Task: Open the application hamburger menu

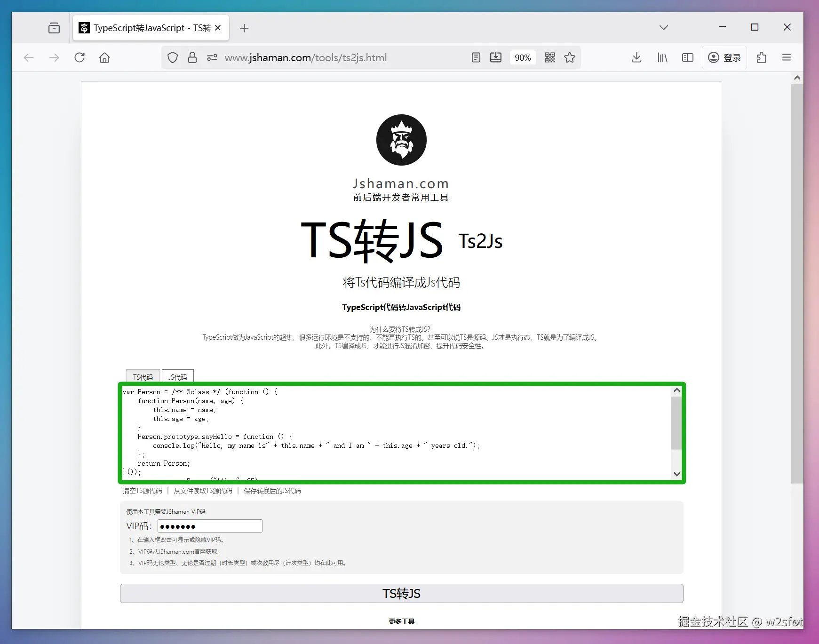Action: point(787,57)
